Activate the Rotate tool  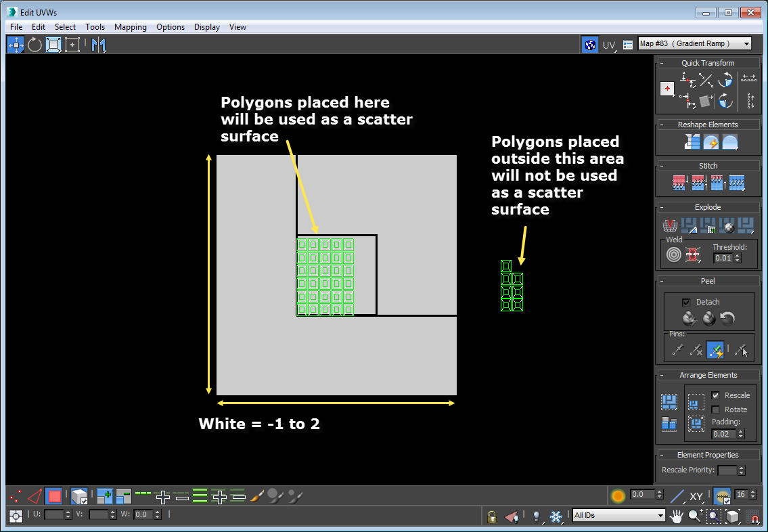click(x=34, y=45)
